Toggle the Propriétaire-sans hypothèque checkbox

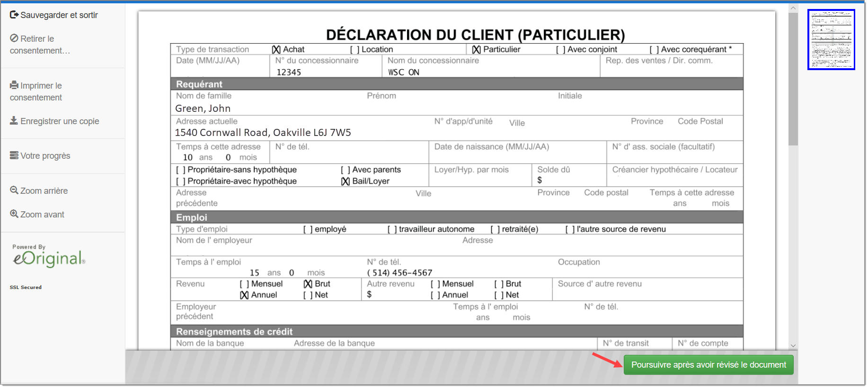coord(181,170)
